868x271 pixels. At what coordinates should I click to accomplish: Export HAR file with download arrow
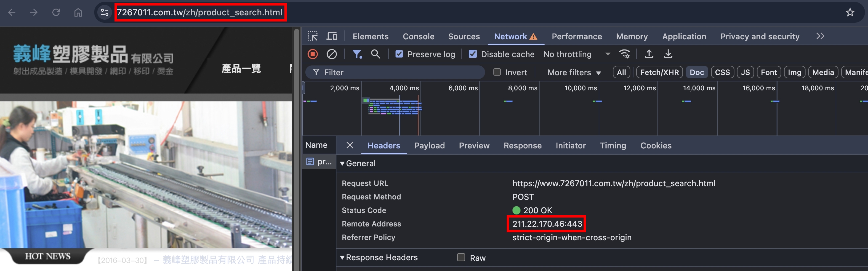tap(668, 54)
